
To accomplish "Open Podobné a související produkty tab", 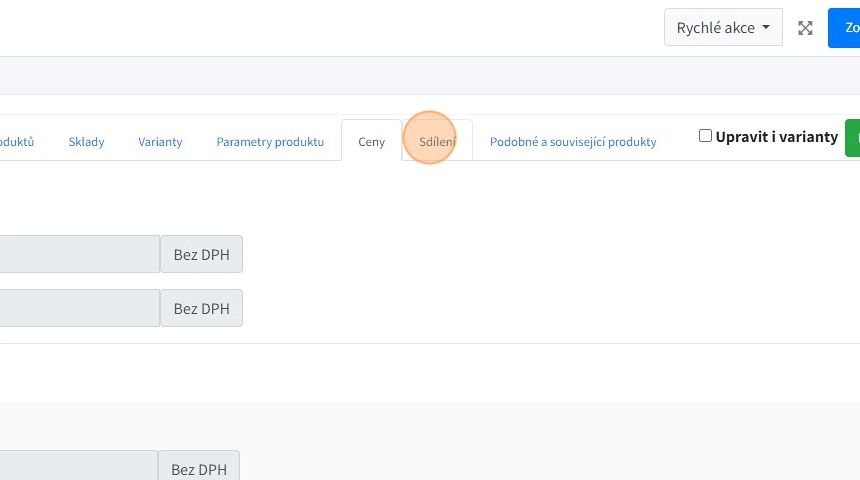I will coord(573,142).
